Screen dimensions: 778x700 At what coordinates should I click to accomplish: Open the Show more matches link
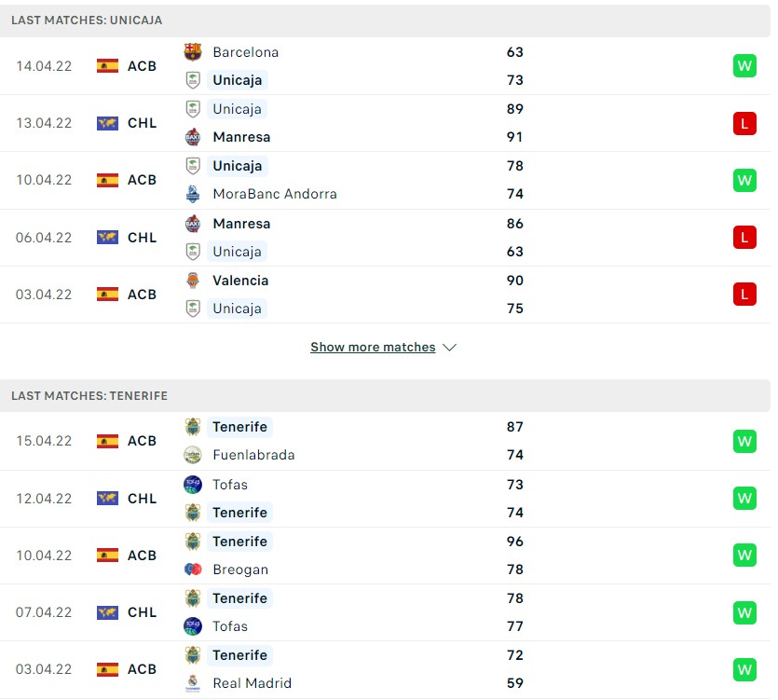(x=373, y=348)
